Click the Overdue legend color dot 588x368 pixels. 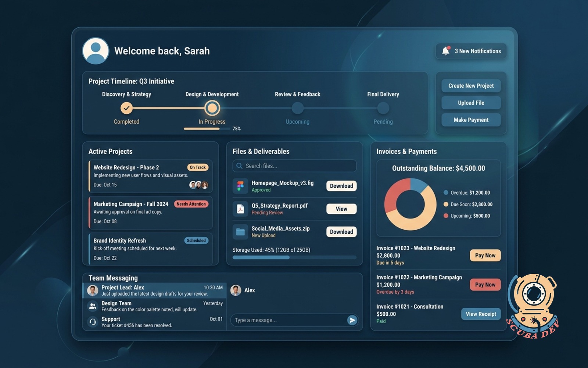click(446, 192)
